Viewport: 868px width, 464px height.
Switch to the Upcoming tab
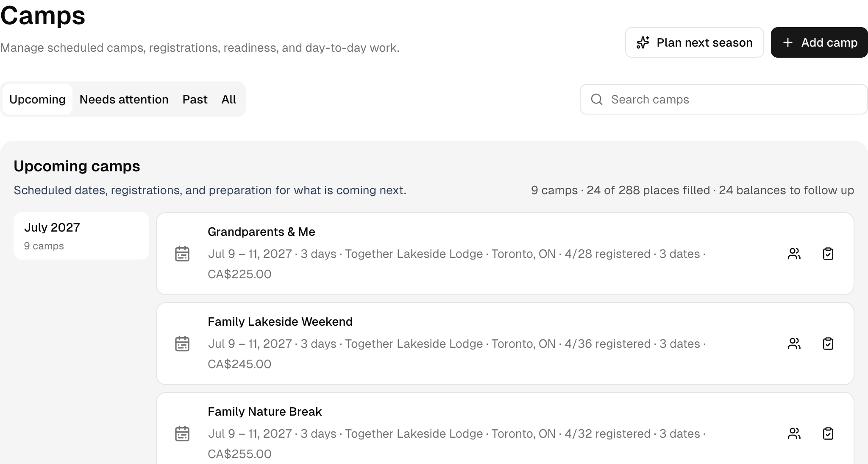click(37, 99)
